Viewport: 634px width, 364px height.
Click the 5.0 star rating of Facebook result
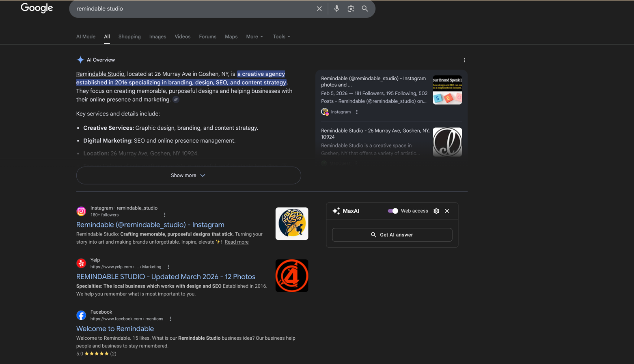(96, 353)
